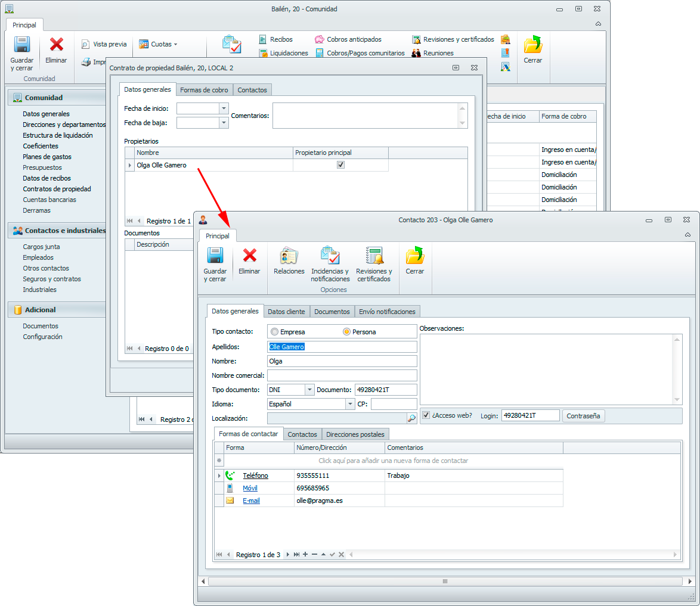
Task: Go to last record in contact navigator
Action: tap(296, 554)
